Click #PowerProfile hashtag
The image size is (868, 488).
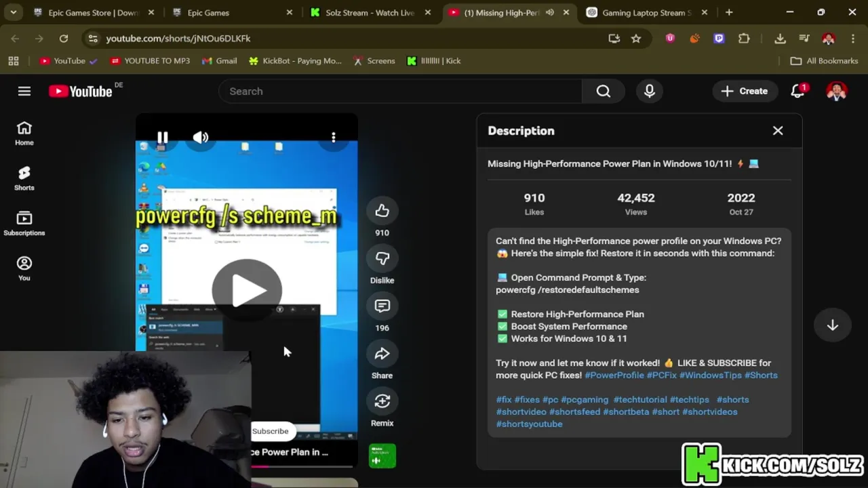pos(614,375)
